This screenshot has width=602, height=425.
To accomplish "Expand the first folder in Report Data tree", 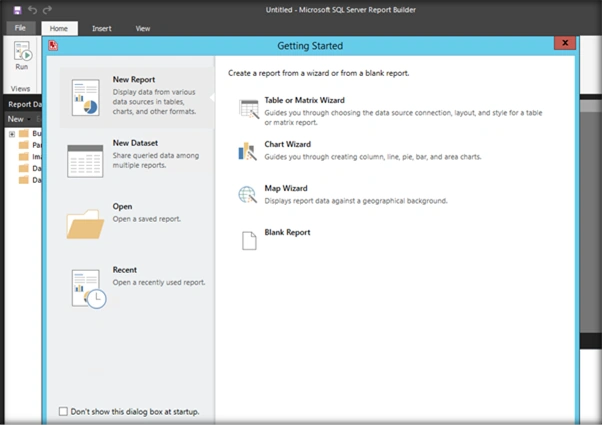I will [x=12, y=134].
